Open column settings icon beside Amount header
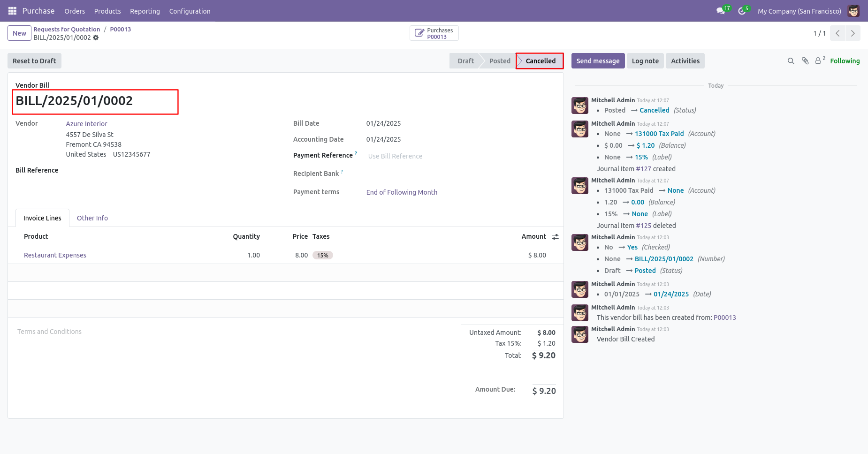The image size is (868, 454). tap(556, 237)
